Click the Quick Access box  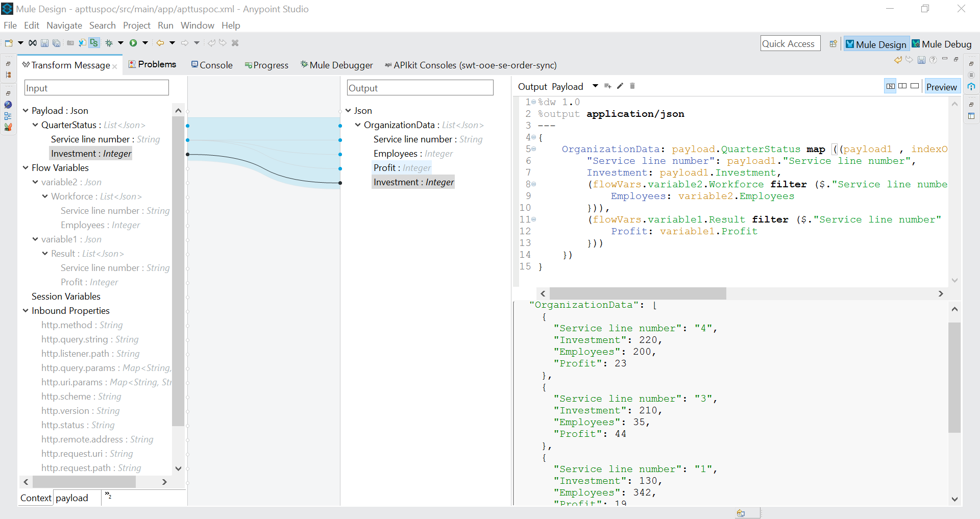(790, 44)
